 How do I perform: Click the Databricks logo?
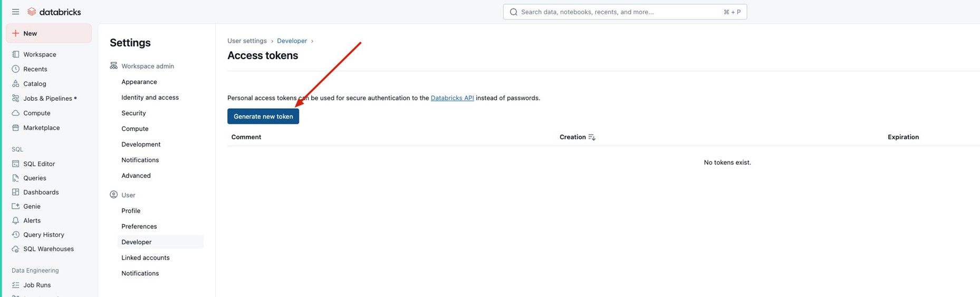click(x=54, y=12)
